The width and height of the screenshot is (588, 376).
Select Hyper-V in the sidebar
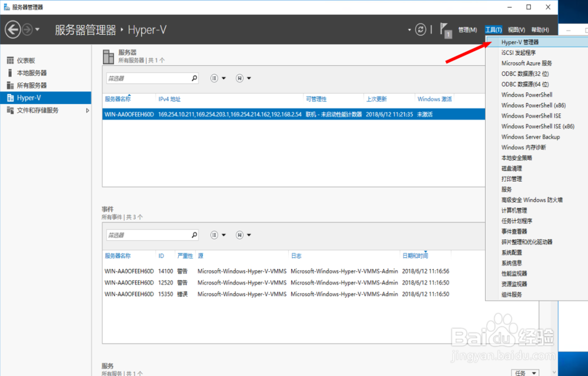(46, 98)
